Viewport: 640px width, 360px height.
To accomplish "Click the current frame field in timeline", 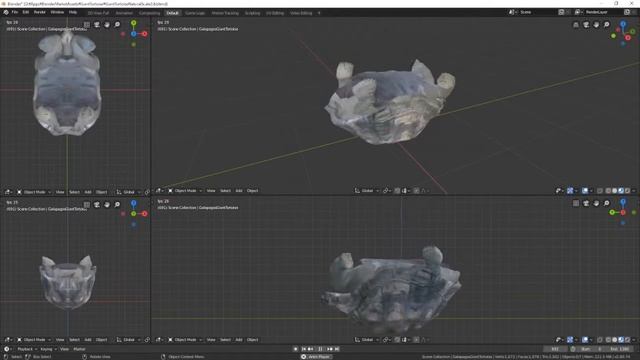I will pos(556,349).
